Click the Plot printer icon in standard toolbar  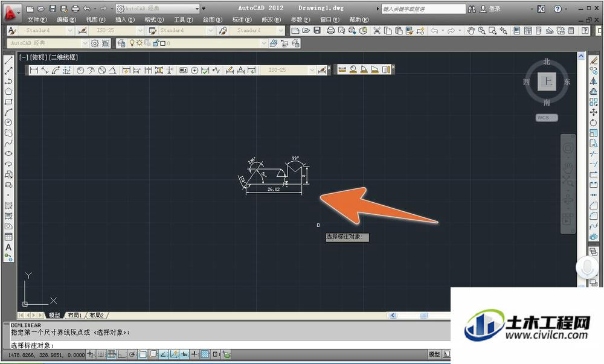point(330,30)
